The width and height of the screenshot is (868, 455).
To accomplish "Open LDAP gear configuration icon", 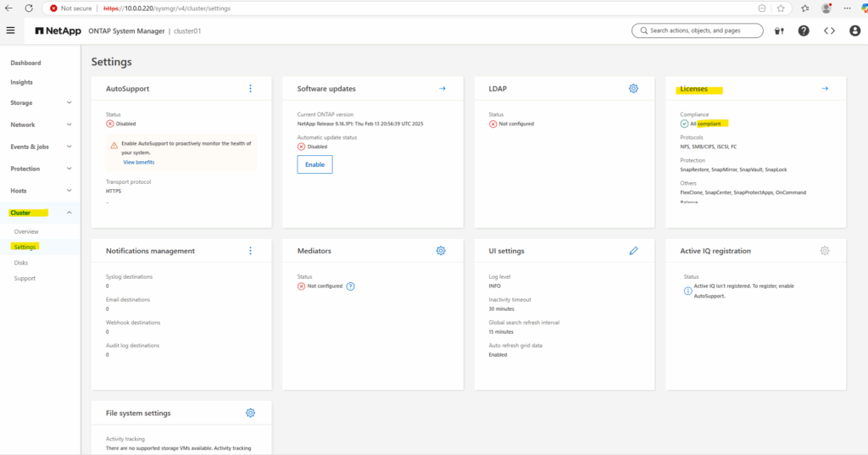I will click(633, 89).
